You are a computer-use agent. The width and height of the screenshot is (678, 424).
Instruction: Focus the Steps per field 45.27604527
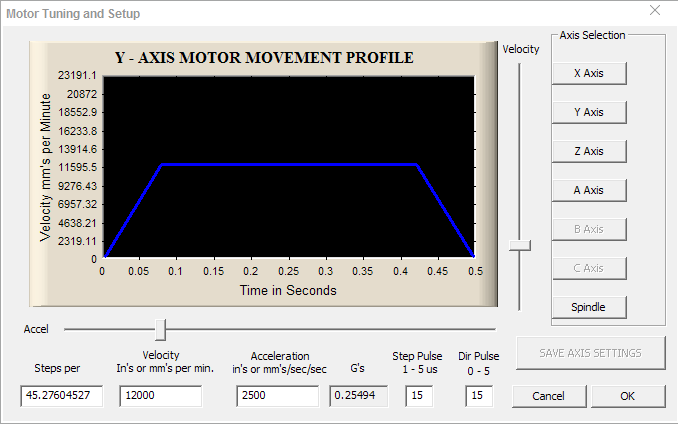tap(61, 396)
